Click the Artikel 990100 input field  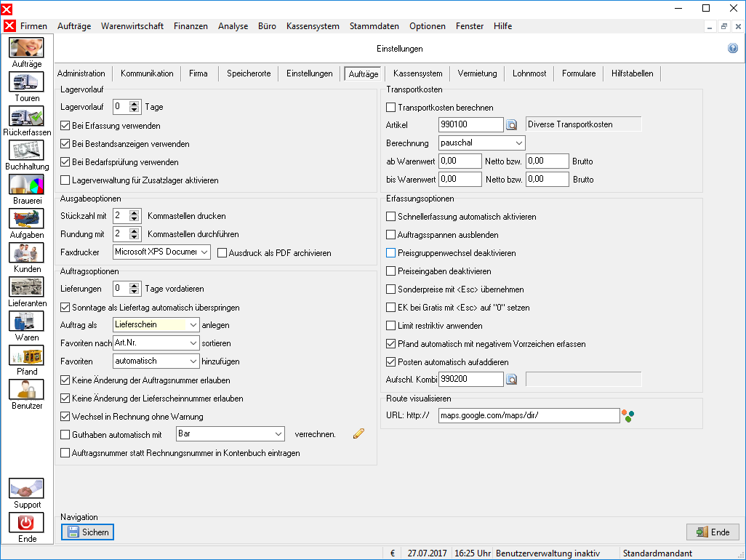(x=470, y=124)
